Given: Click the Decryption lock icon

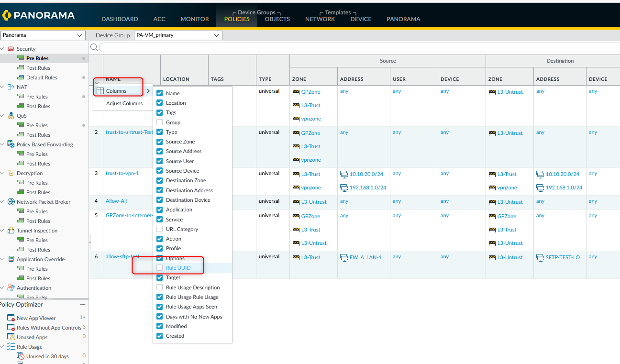Looking at the screenshot, I should click(11, 173).
